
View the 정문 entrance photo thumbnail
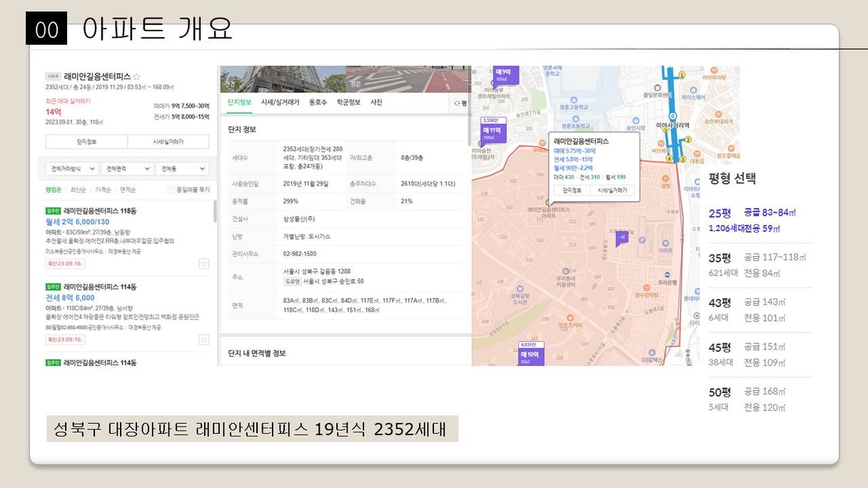[x=408, y=79]
